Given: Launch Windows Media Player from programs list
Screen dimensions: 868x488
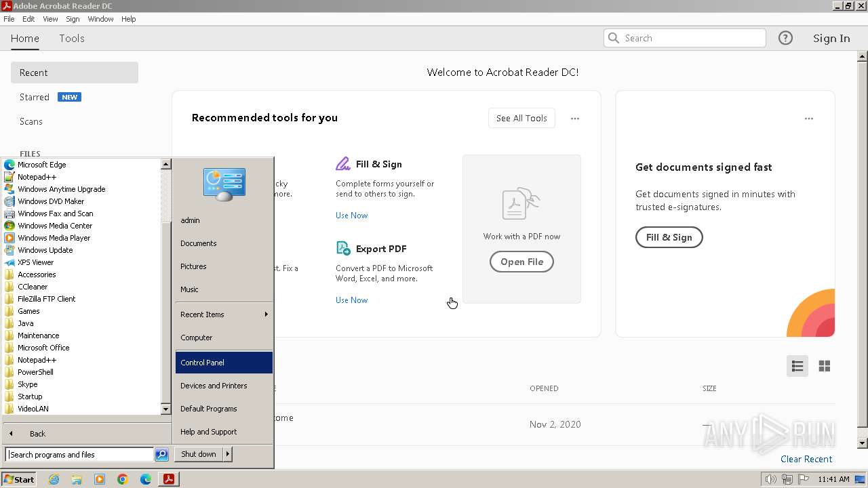Looking at the screenshot, I should pos(54,238).
